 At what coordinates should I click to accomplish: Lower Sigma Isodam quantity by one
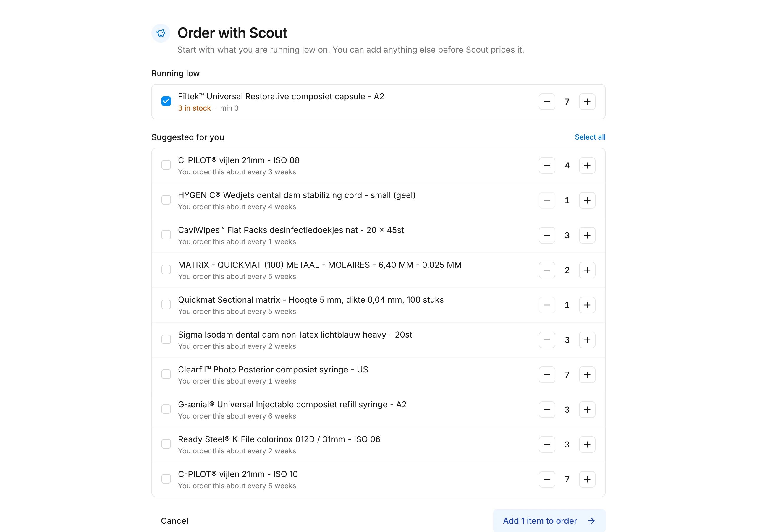click(547, 340)
